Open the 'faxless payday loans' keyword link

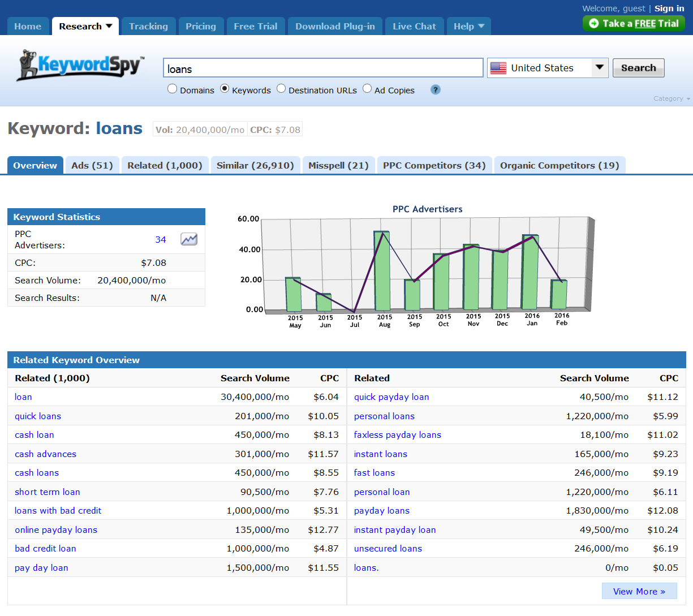coord(398,435)
